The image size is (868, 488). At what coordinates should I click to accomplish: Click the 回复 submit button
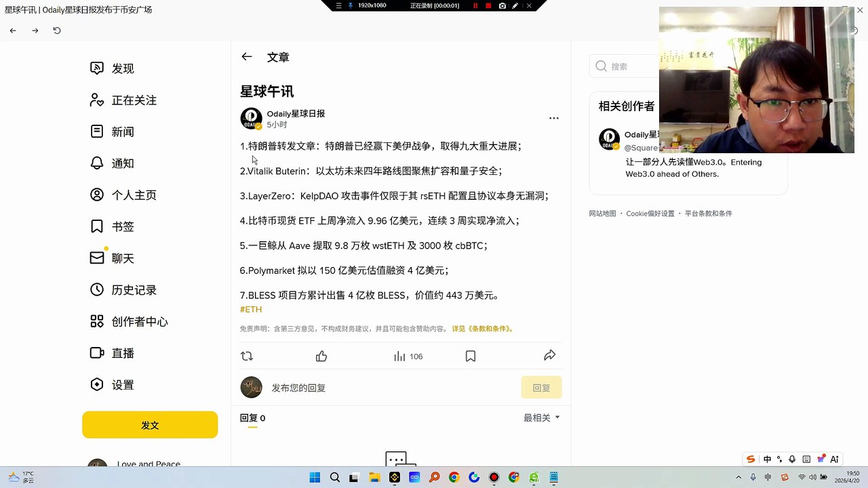[542, 388]
